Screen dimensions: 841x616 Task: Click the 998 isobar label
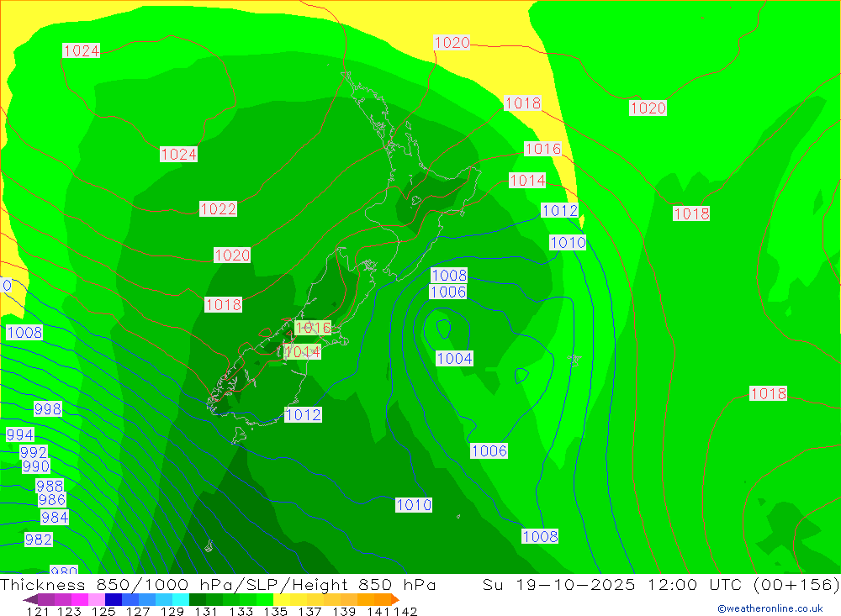coord(48,409)
